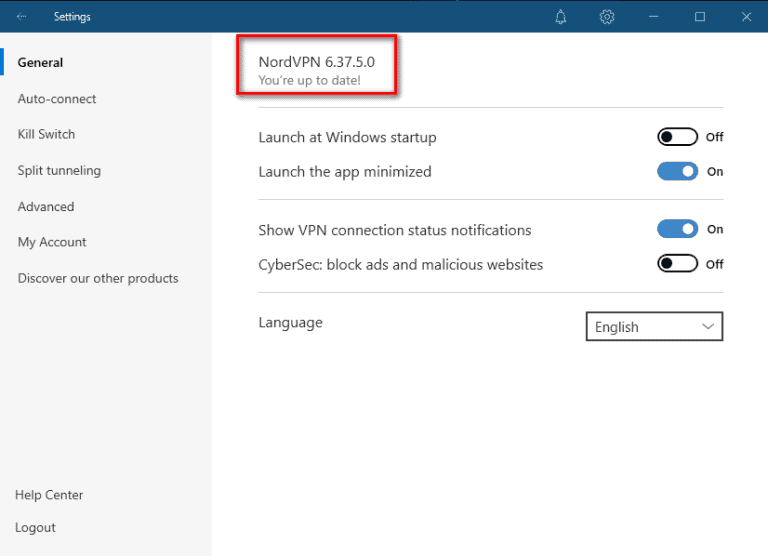Open My Account page
This screenshot has width=768, height=556.
pyautogui.click(x=52, y=242)
